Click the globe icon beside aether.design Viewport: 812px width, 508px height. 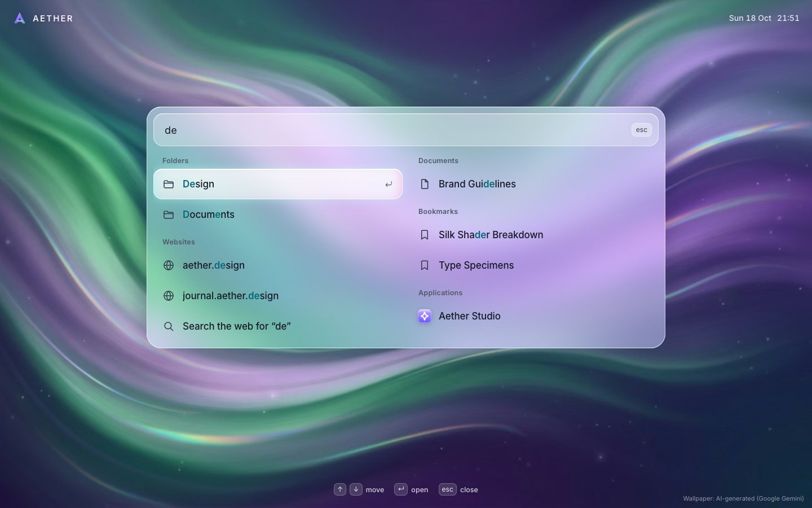tap(169, 265)
